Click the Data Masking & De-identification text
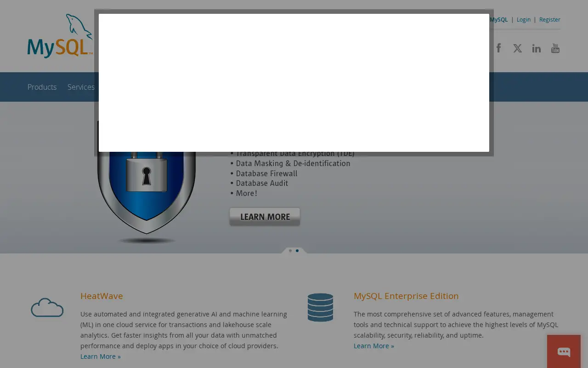588x368 pixels. click(x=293, y=163)
